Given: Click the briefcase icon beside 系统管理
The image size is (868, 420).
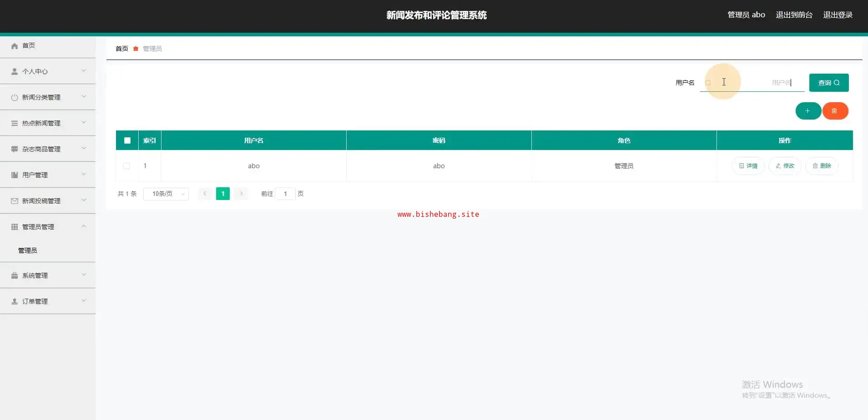Looking at the screenshot, I should click(15, 276).
